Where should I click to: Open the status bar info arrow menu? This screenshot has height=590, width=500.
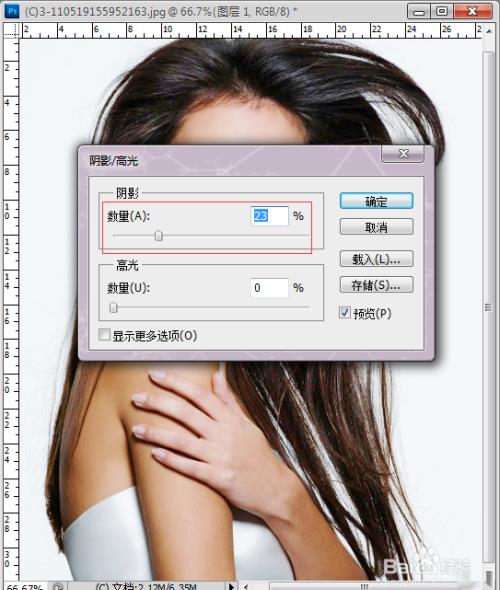231,586
